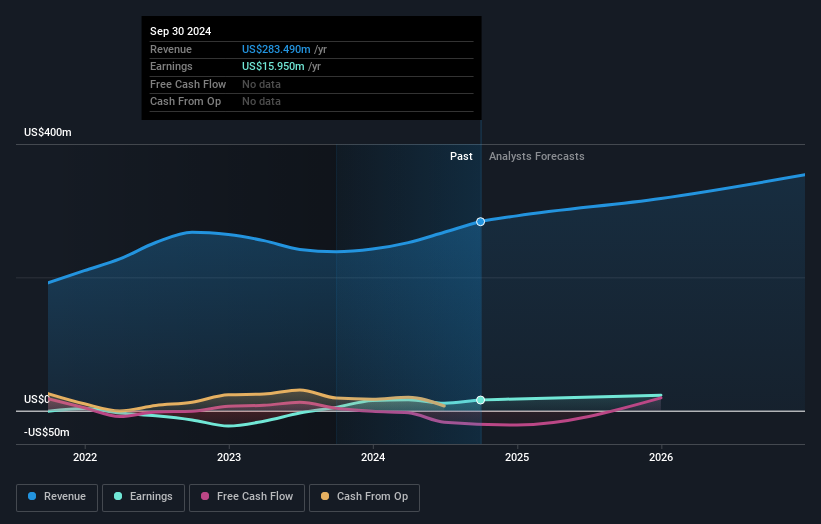This screenshot has height=524, width=821.
Task: Click the US$283.490m revenue value in tooltip
Action: tap(276, 49)
